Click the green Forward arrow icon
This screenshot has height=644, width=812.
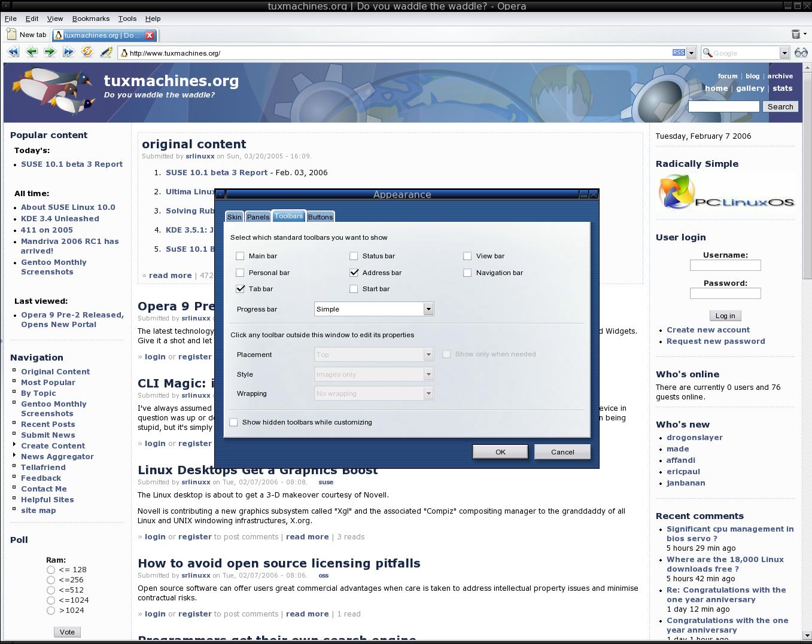pyautogui.click(x=50, y=52)
